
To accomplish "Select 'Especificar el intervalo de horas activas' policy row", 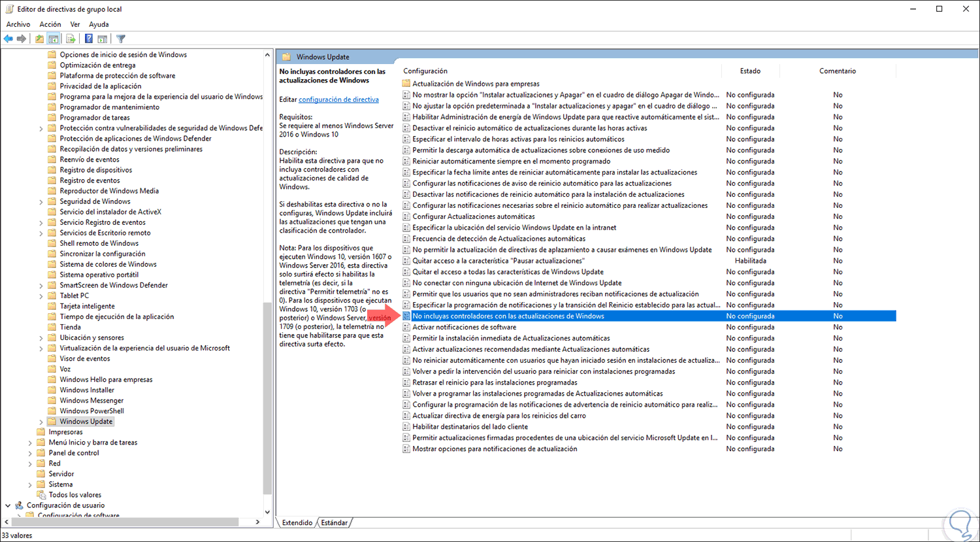I will point(518,139).
